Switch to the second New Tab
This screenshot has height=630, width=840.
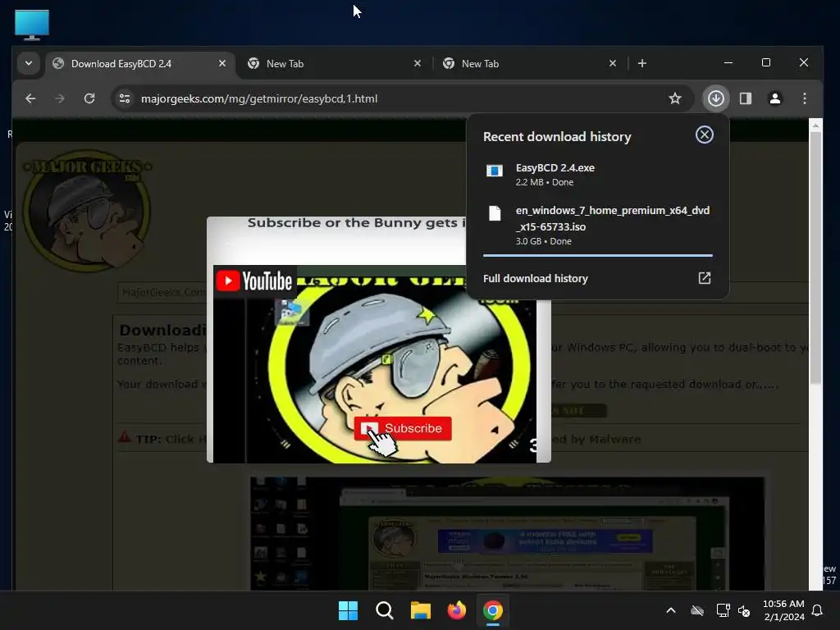[x=334, y=64]
